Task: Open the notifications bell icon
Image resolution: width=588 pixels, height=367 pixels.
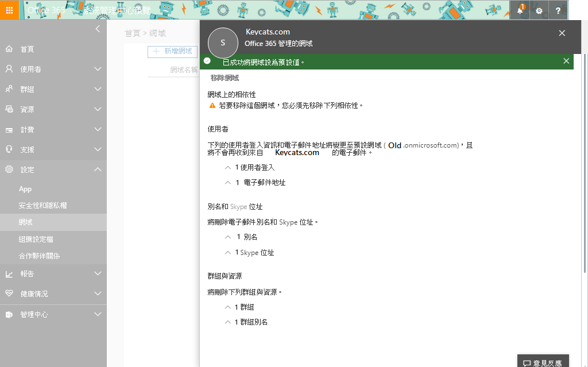Action: click(x=520, y=10)
